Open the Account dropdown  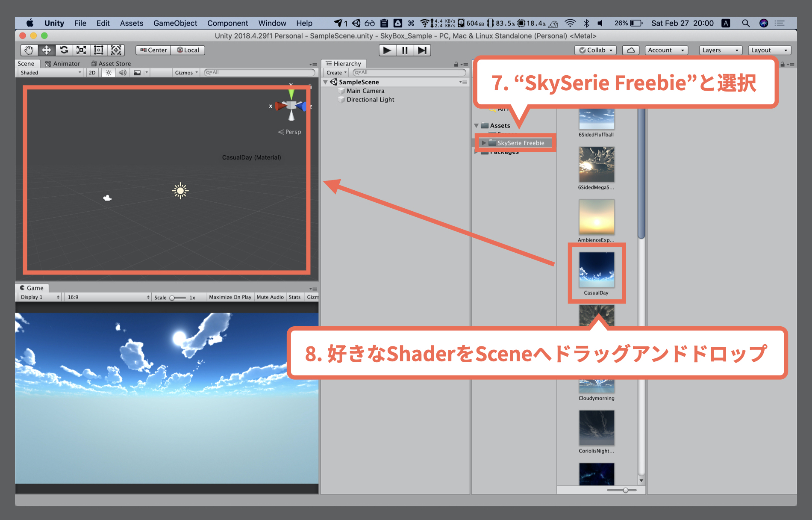coord(666,50)
